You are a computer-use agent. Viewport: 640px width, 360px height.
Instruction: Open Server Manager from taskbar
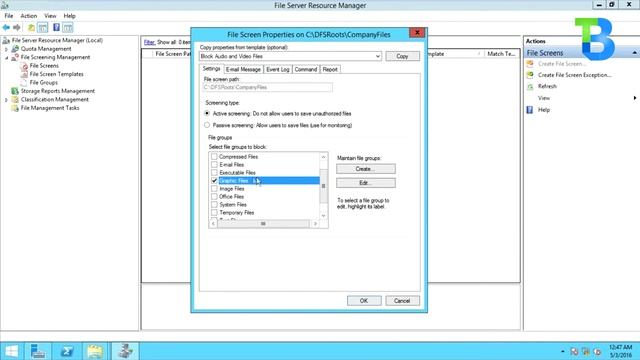[x=38, y=351]
